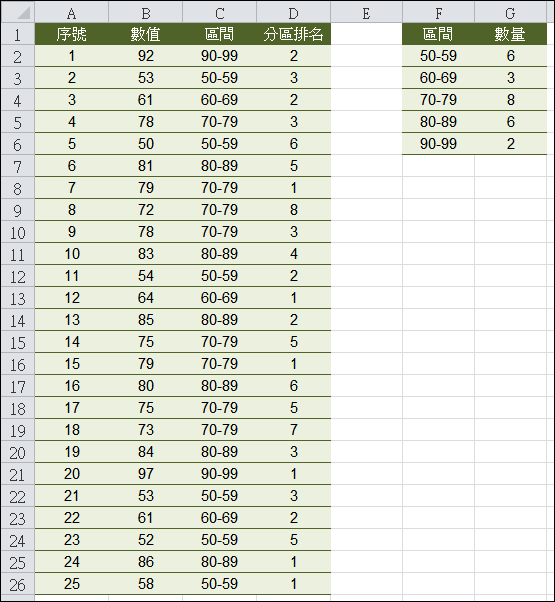Select cell with value 92 in column B
555x602 pixels.
[145, 56]
